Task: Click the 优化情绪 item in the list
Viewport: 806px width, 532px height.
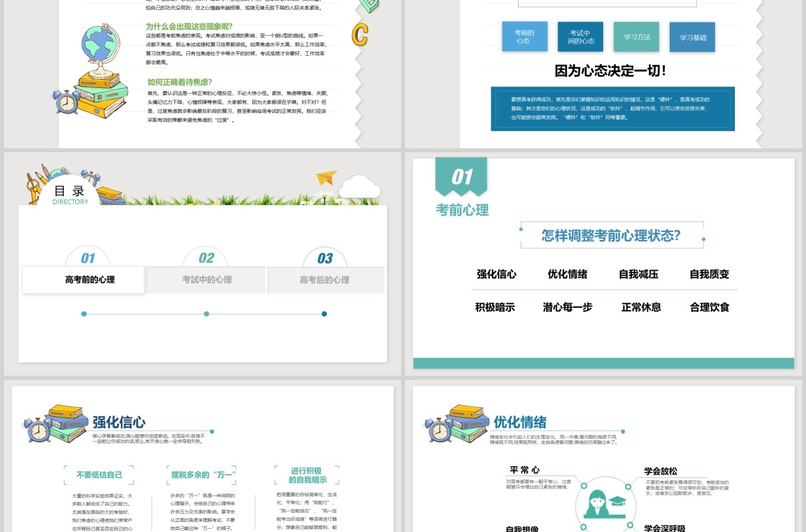Action: [567, 274]
